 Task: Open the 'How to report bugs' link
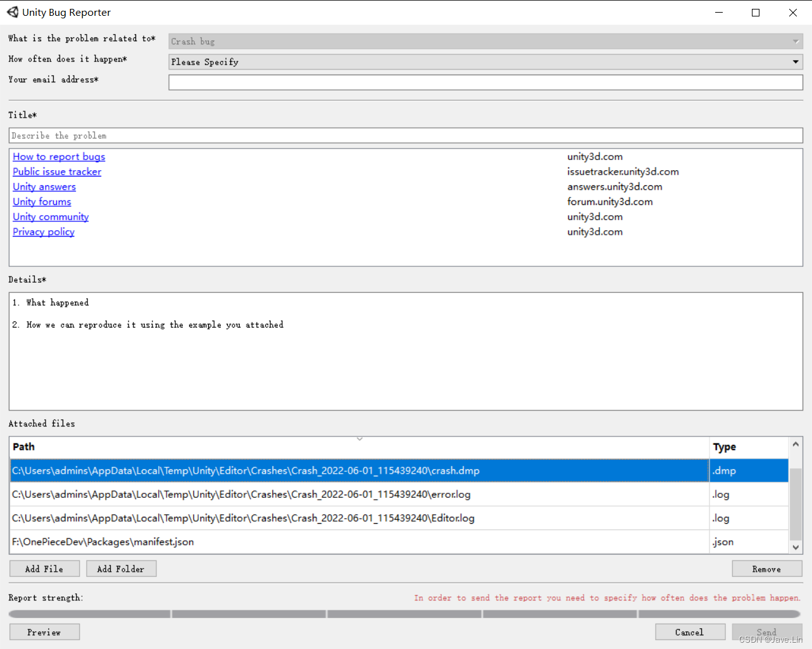click(59, 157)
